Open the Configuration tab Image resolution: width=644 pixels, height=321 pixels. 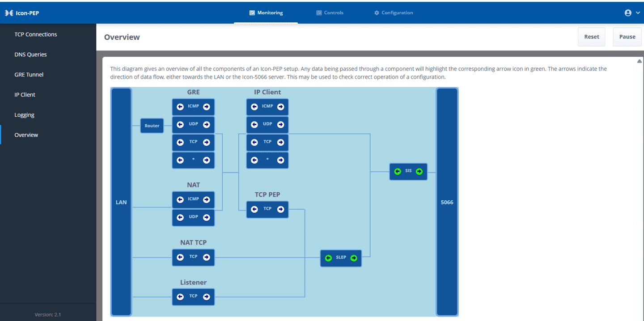pyautogui.click(x=394, y=13)
